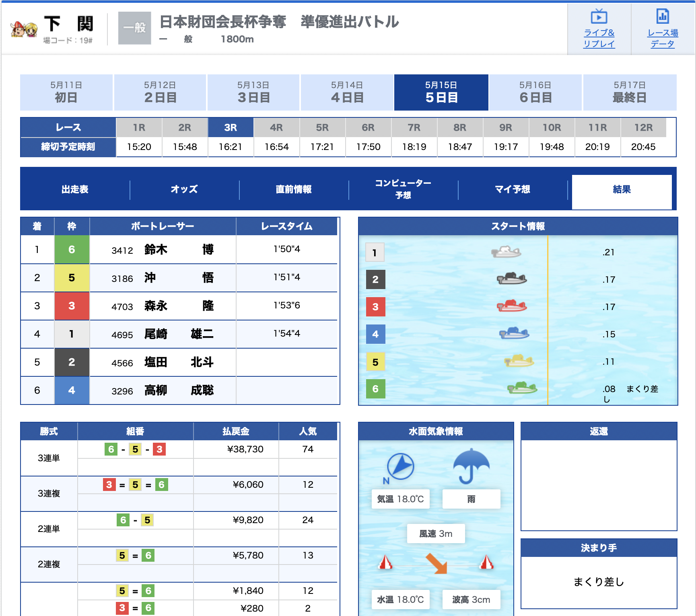Click the green boat 6 icon
This screenshot has height=616, width=696.
tap(522, 388)
